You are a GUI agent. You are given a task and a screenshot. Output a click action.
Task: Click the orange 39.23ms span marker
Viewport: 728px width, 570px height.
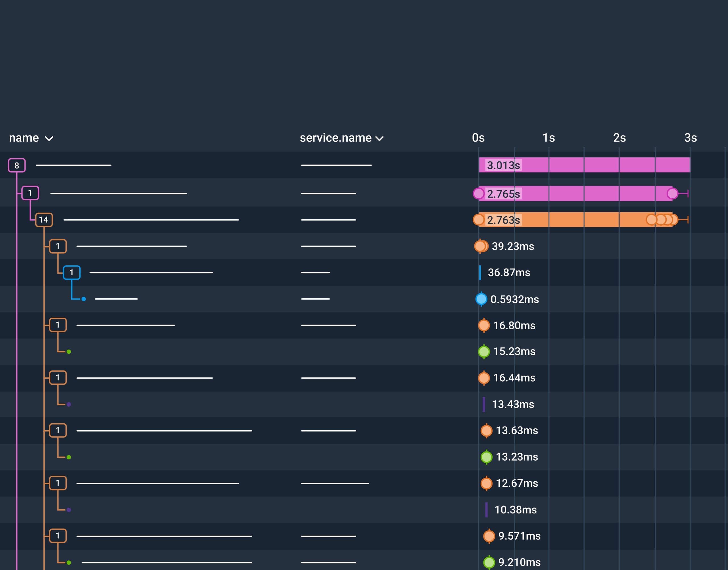481,246
